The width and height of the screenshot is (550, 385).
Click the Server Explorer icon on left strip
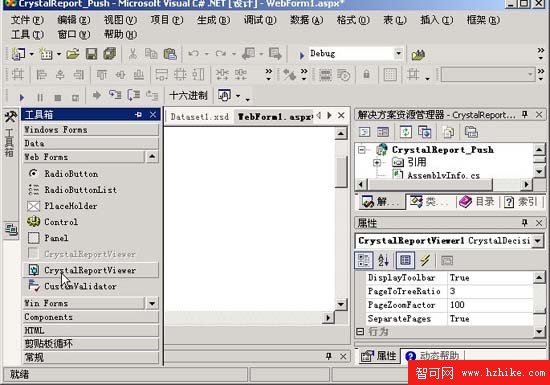(x=11, y=230)
